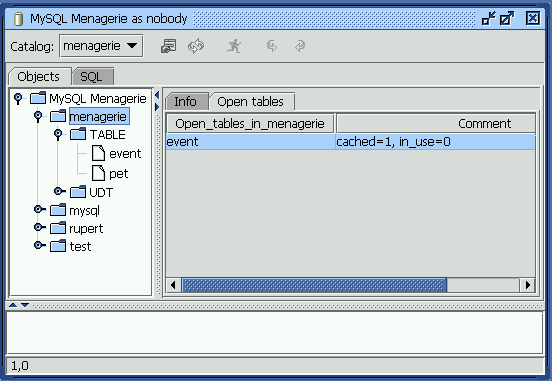The width and height of the screenshot is (552, 381).
Task: Open the Catalog menagerie dropdown
Action: coord(101,46)
